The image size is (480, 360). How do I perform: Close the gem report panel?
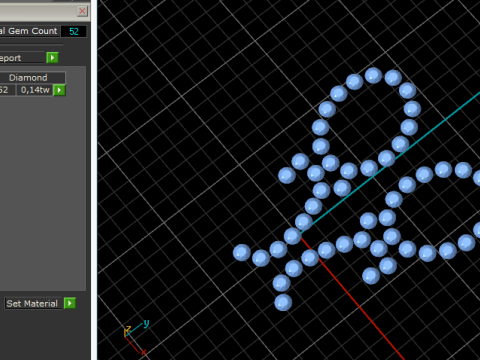tap(82, 11)
